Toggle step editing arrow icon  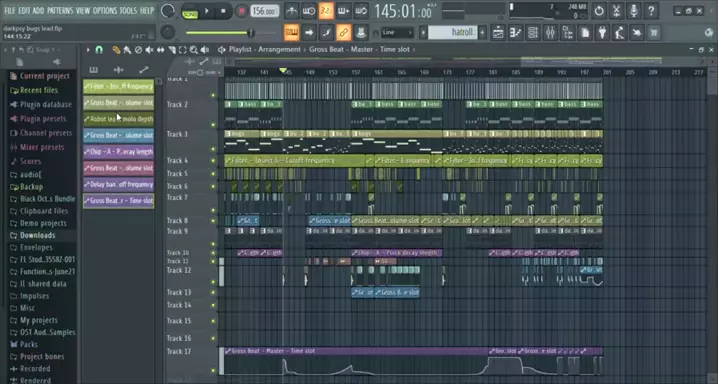tap(309, 32)
